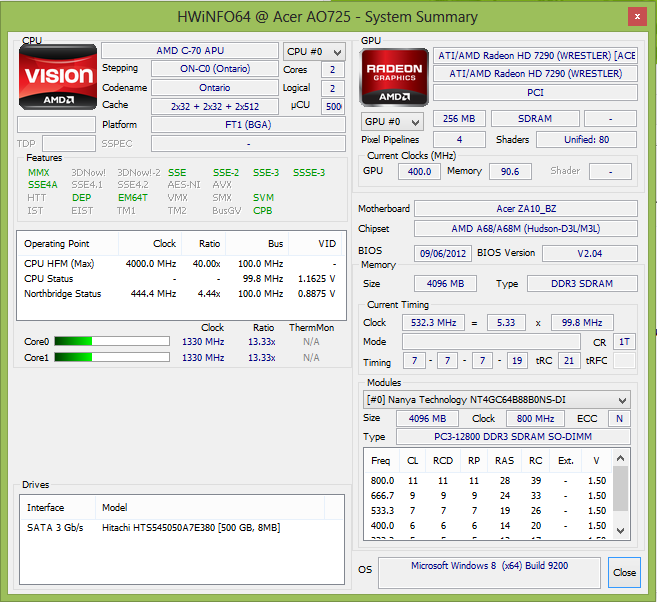Click the Core1 usage bar
This screenshot has width=657, height=602.
pos(112,357)
